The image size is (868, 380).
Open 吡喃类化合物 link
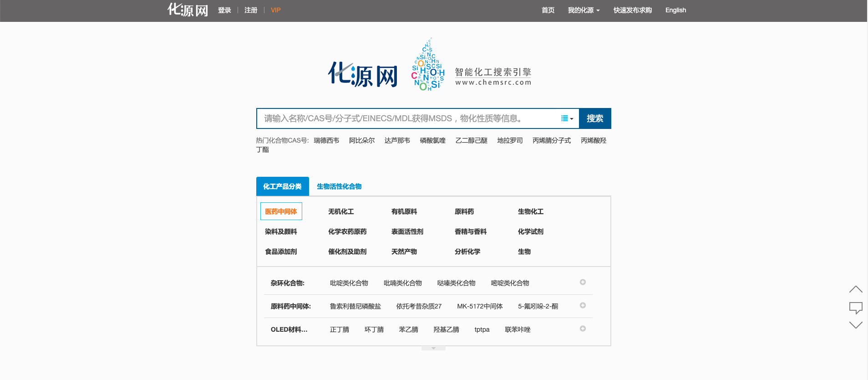click(403, 283)
